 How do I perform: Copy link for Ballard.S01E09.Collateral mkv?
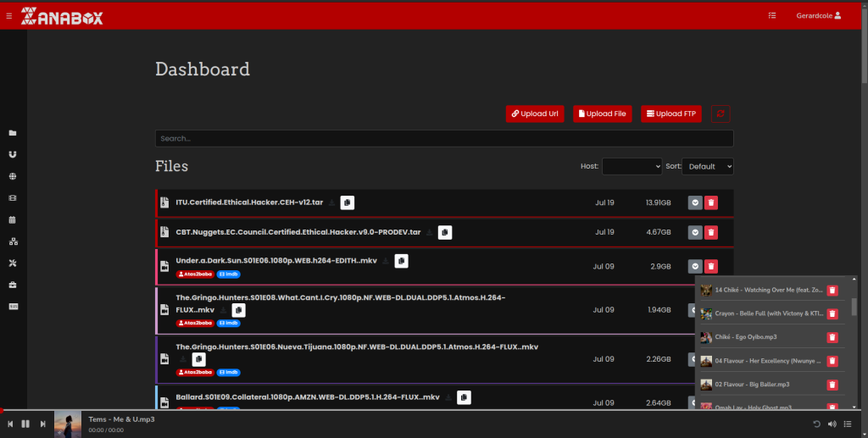[464, 397]
